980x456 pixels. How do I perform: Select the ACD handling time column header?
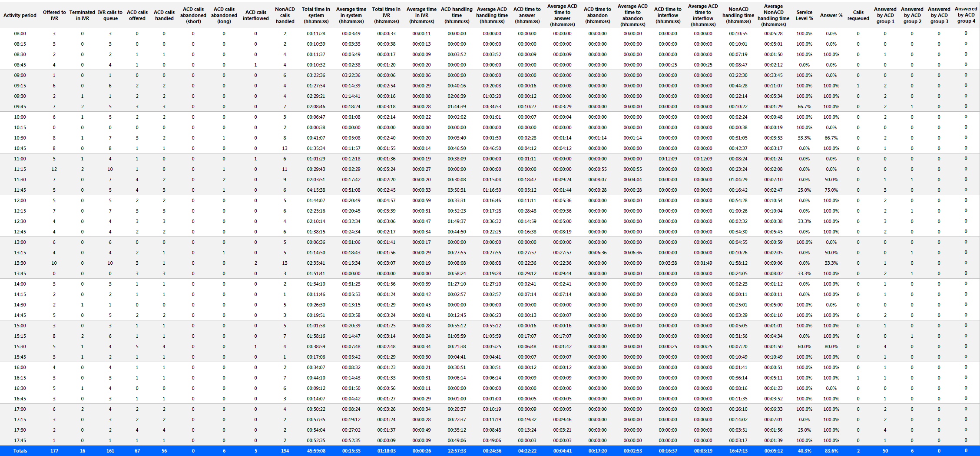[x=457, y=15]
